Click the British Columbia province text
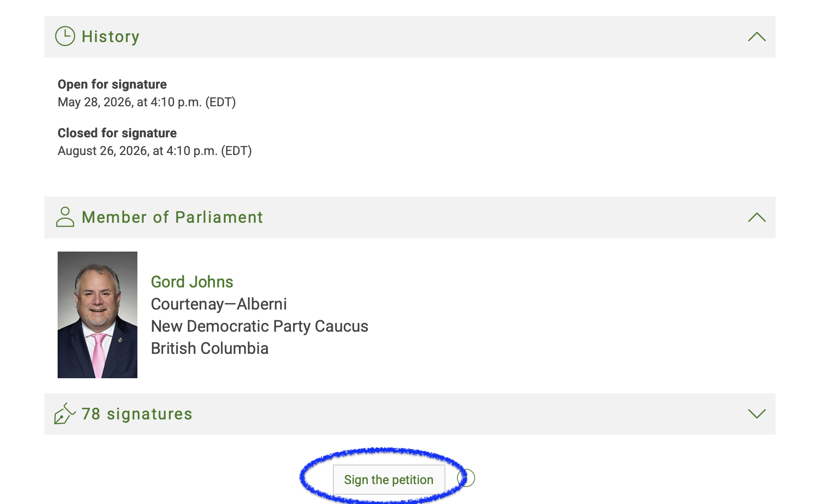Image resolution: width=835 pixels, height=504 pixels. [x=210, y=348]
